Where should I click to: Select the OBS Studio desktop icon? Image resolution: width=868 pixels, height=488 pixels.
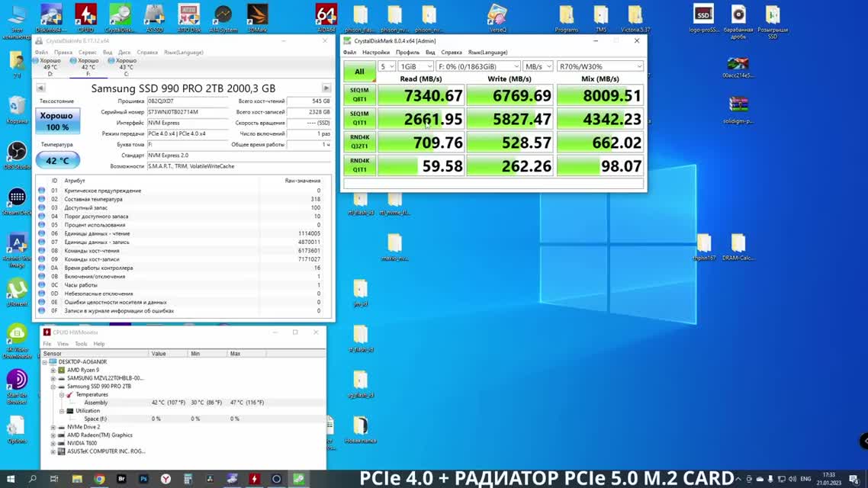tap(17, 155)
